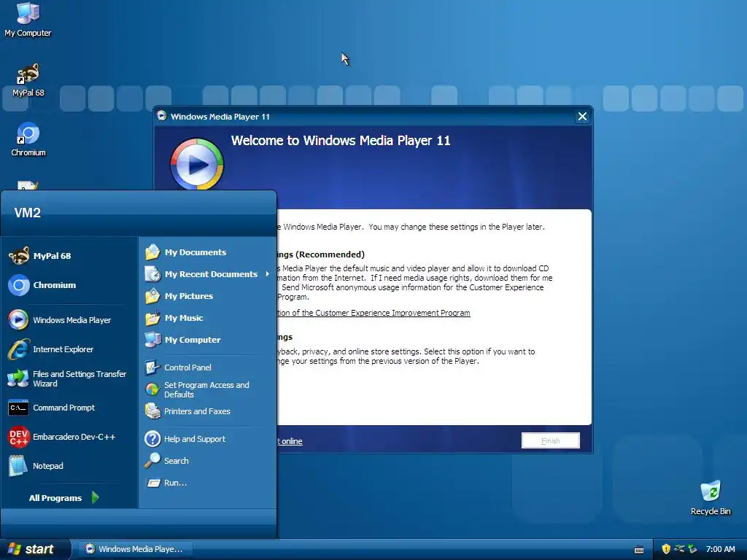This screenshot has height=560, width=747.
Task: Open the MyPal 68 desktop shortcut
Action: pos(28,79)
